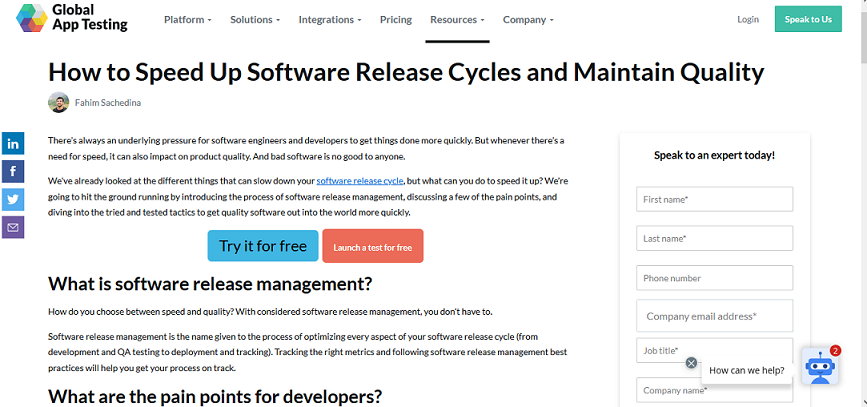Expand the Solutions menu
Viewport: 867px width, 407px height.
click(x=255, y=19)
